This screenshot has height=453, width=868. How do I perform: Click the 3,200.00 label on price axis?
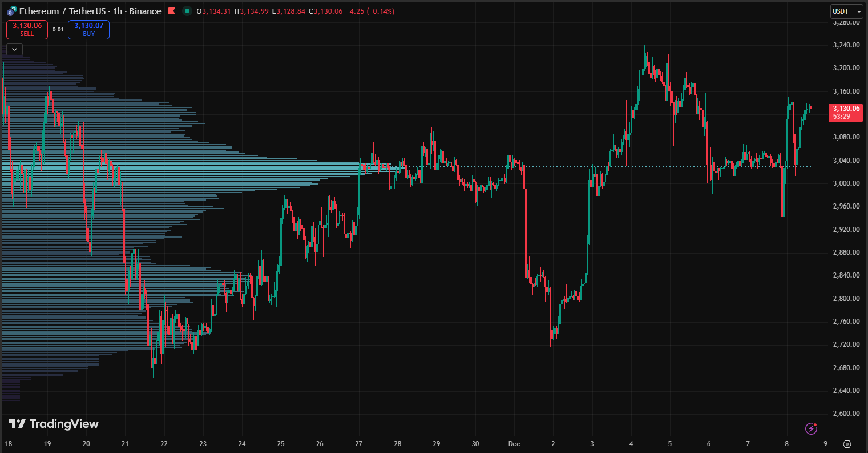click(846, 68)
